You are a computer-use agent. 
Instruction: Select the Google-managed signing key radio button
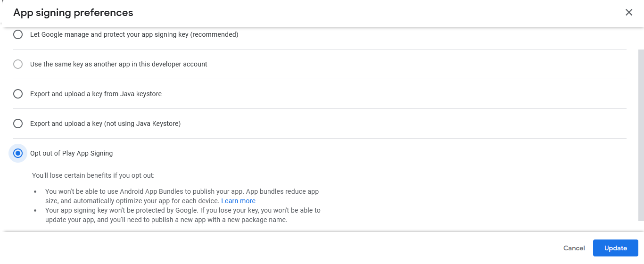tap(18, 34)
